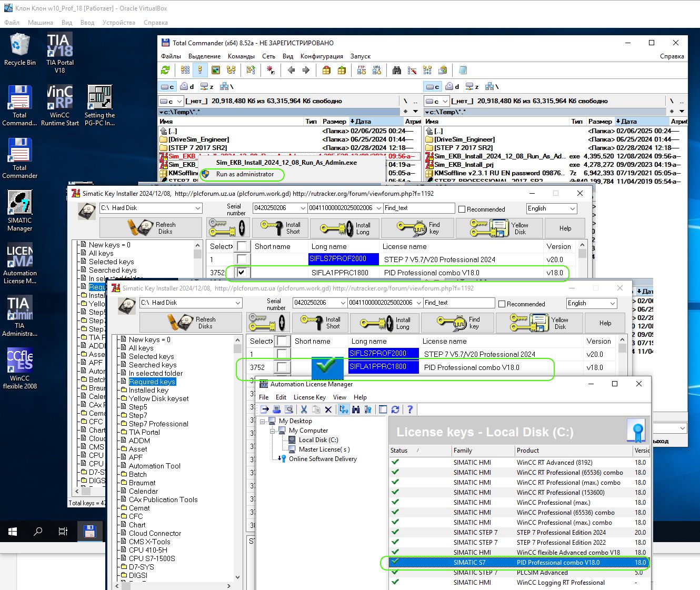The width and height of the screenshot is (700, 590).
Task: Open the Устройства menu in the VirtualBox menu bar
Action: (x=119, y=23)
